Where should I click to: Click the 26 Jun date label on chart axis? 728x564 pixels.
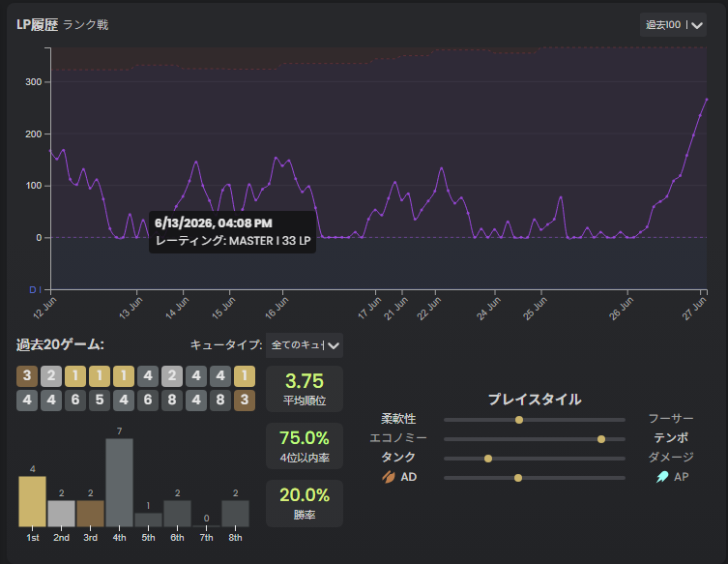coord(622,309)
